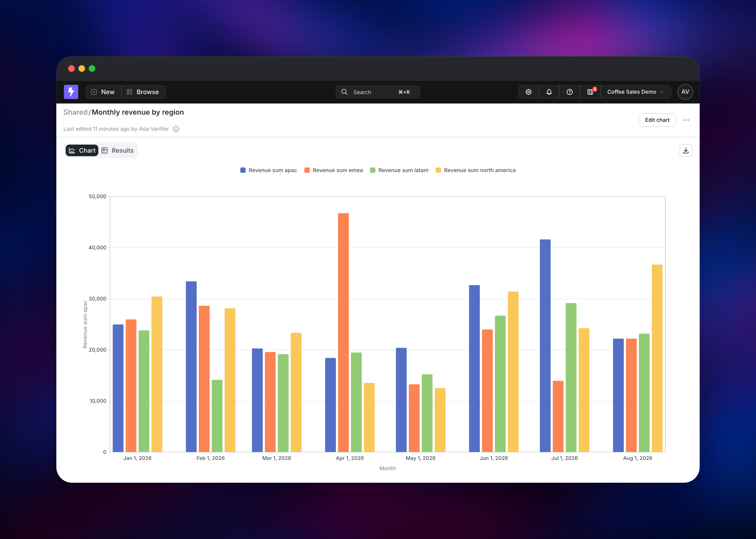The height and width of the screenshot is (539, 756).
Task: Click the 50,000 y-axis tick label
Action: point(98,197)
